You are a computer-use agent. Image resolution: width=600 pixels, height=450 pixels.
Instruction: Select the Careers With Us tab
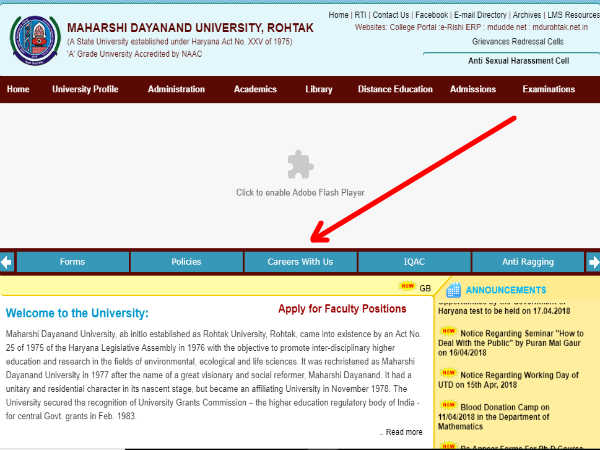click(x=300, y=262)
